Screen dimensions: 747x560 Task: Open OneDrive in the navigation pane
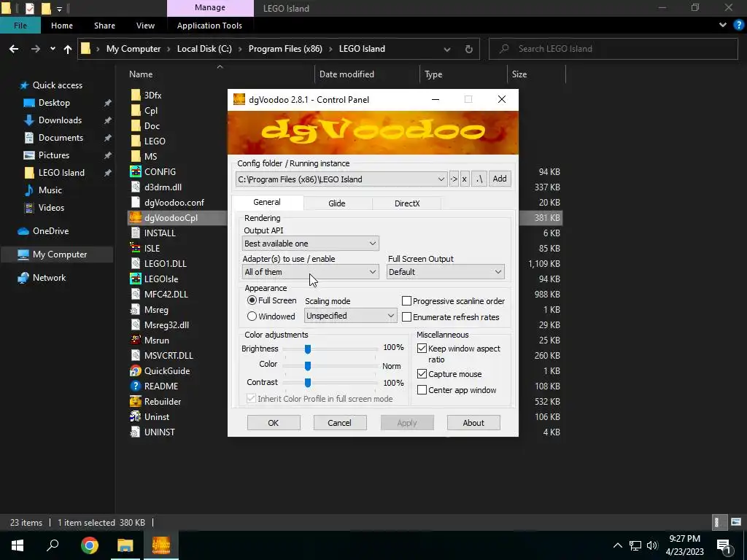(x=50, y=231)
